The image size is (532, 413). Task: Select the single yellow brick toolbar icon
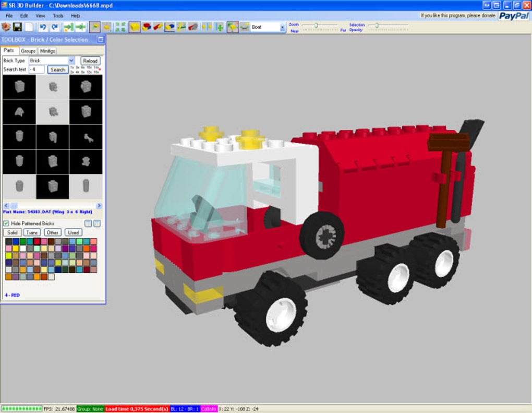pos(135,27)
